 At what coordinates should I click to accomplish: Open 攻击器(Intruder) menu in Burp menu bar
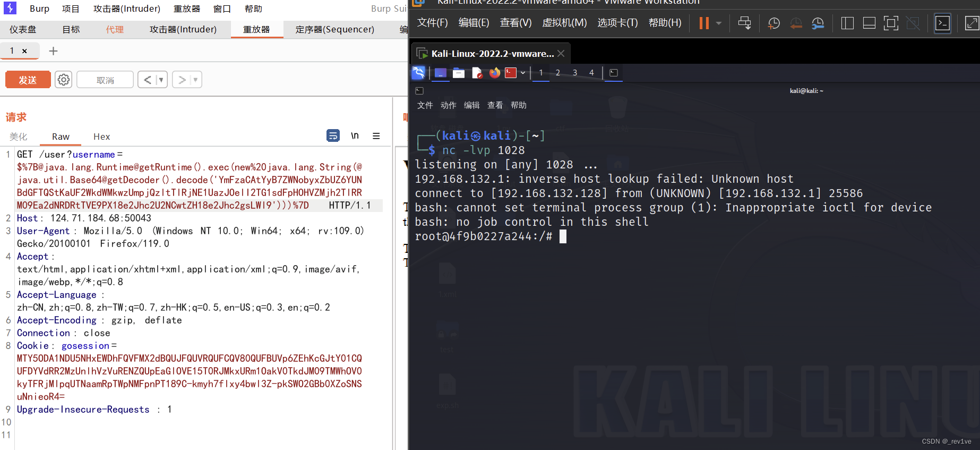(127, 9)
